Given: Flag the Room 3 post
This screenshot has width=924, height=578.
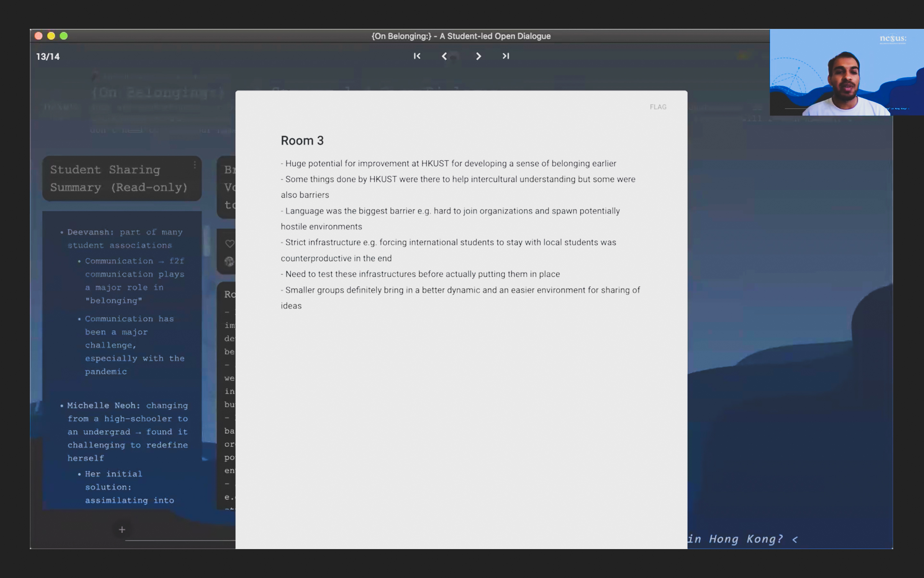Looking at the screenshot, I should (x=658, y=107).
